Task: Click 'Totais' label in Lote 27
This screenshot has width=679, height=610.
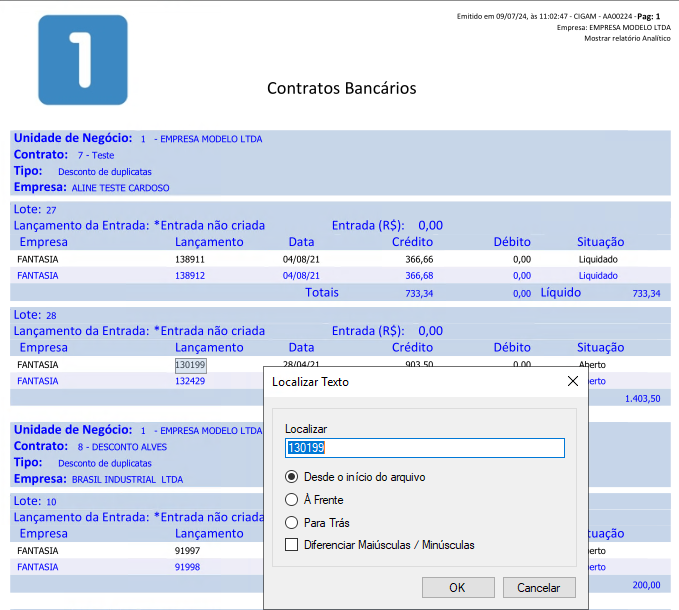Action: click(x=322, y=293)
